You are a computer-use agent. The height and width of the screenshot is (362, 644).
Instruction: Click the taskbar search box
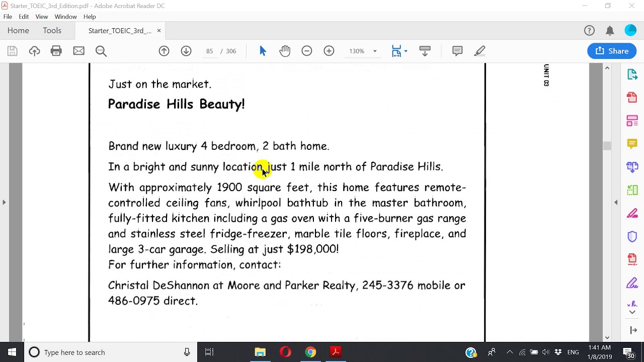[111, 352]
